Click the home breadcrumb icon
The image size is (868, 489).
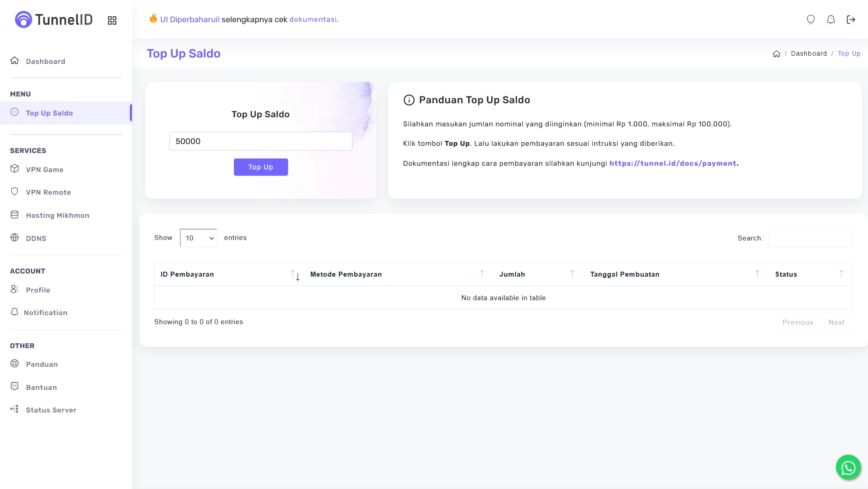(777, 54)
